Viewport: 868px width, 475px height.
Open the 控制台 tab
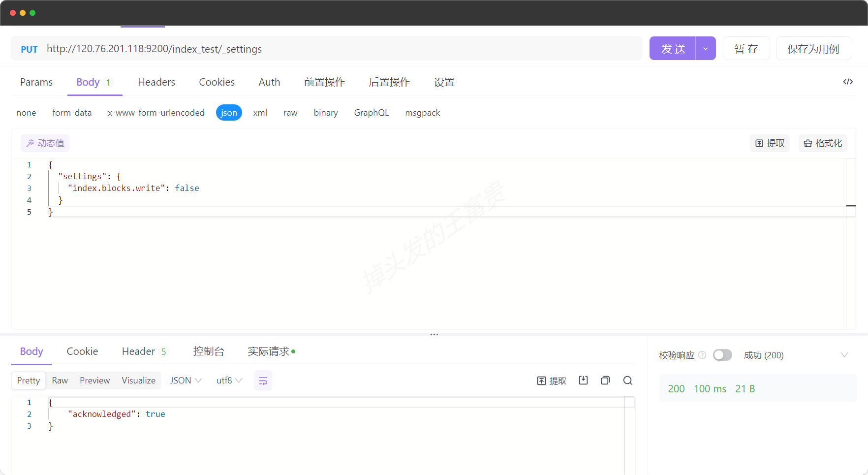coord(209,351)
